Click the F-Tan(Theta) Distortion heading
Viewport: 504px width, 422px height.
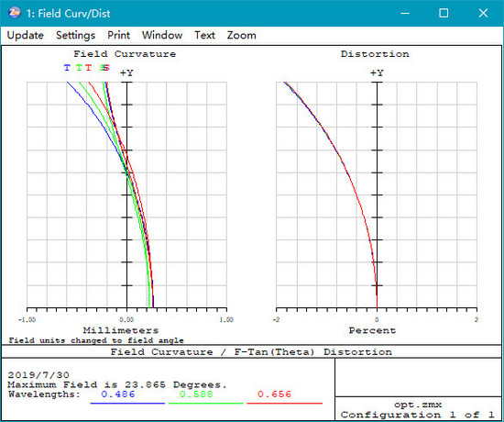point(313,352)
